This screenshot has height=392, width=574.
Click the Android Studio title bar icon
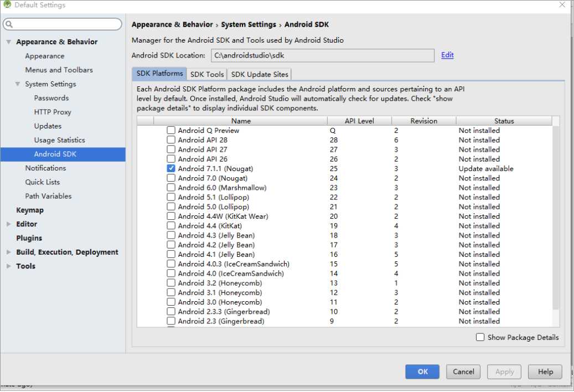(7, 4)
